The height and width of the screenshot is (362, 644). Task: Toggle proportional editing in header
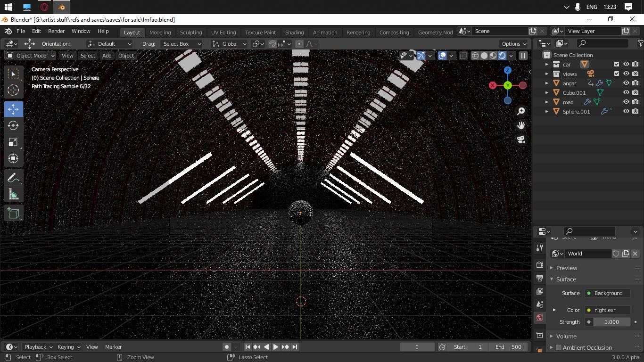point(299,44)
